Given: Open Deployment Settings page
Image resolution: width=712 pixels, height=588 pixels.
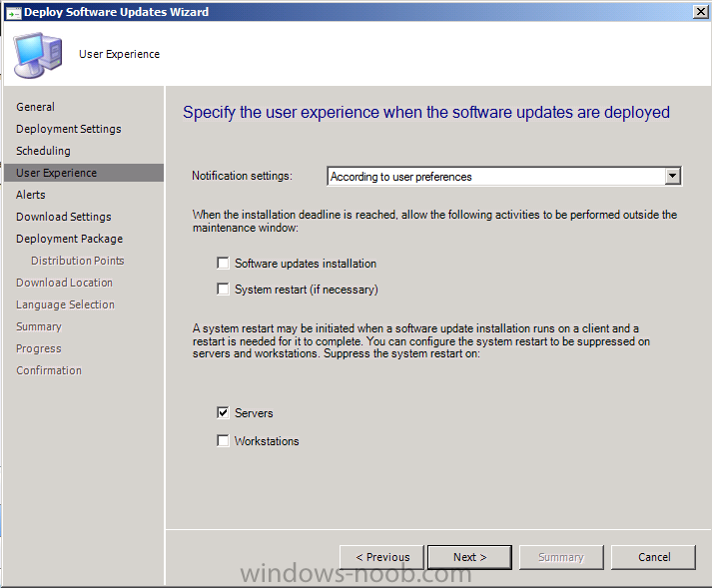Looking at the screenshot, I should pyautogui.click(x=69, y=129).
